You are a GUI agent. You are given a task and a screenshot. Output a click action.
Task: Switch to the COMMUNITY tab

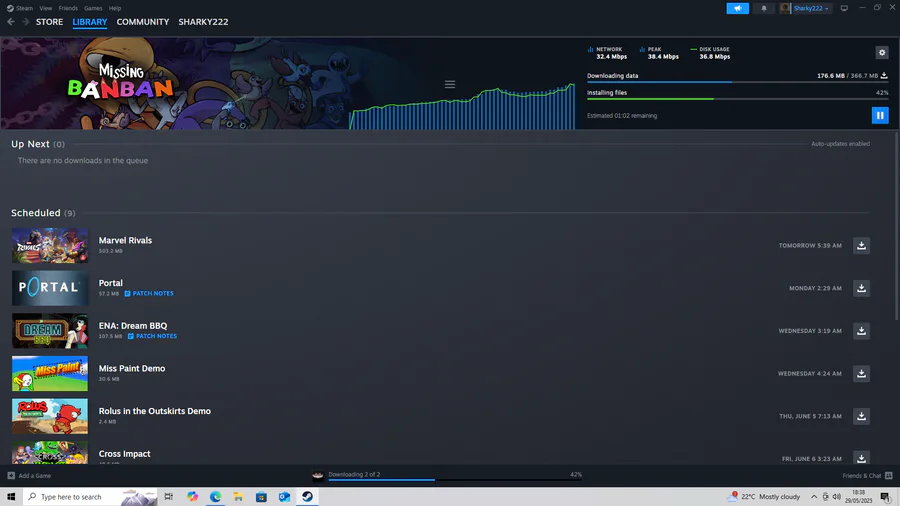pyautogui.click(x=143, y=22)
